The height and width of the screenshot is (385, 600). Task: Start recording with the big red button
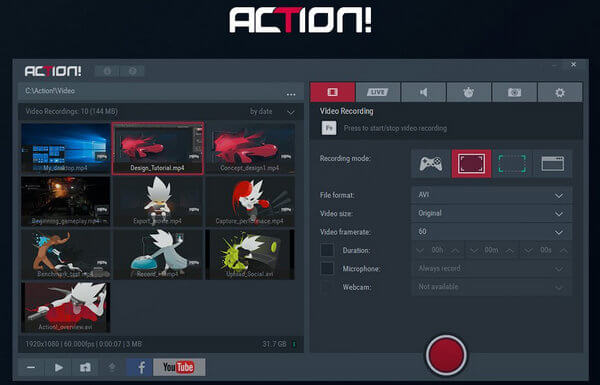click(x=446, y=355)
